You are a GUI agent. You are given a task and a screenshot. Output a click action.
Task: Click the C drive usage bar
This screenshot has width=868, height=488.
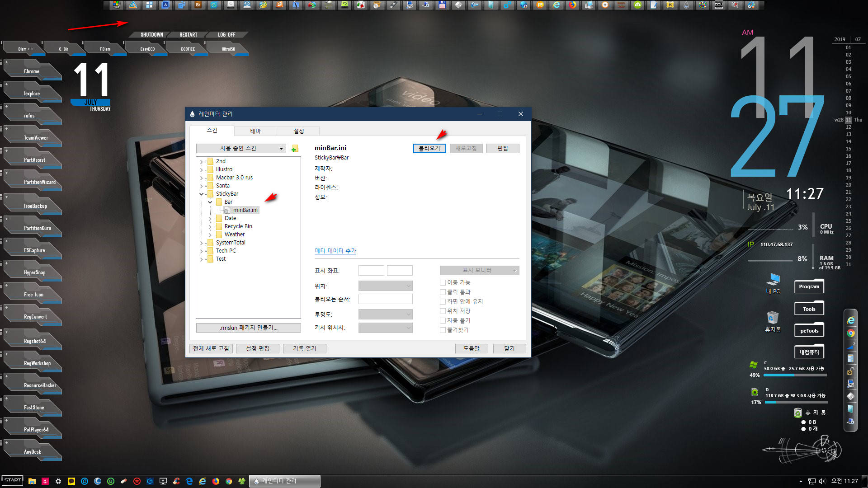pos(795,375)
